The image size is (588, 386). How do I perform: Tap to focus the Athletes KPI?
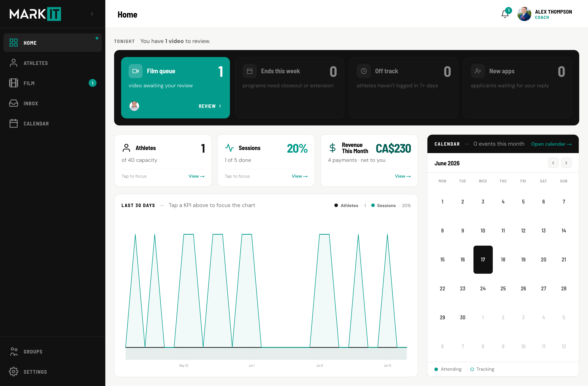(x=134, y=176)
